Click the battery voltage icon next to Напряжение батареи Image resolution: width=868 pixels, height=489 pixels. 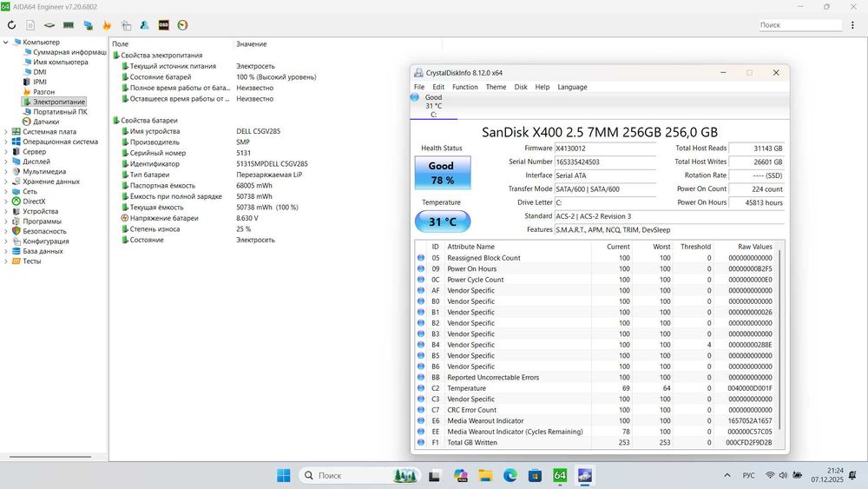124,218
